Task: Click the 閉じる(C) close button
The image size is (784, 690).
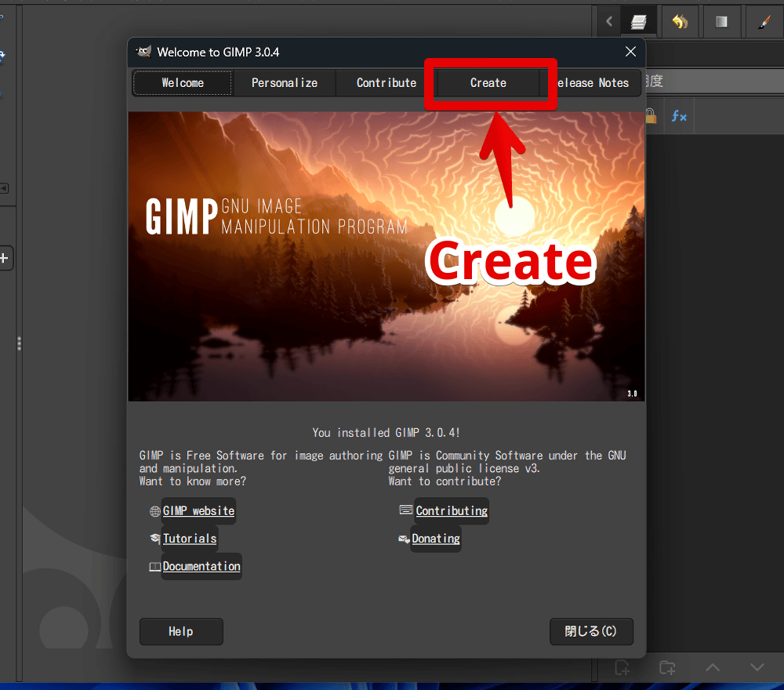Action: click(591, 631)
